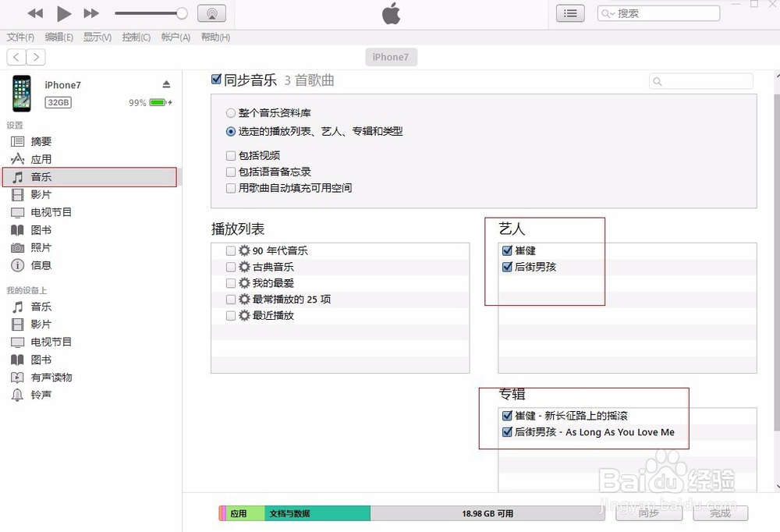780x532 pixels.
Task: Enable 包括语音备忘录 checkbox
Action: click(x=231, y=172)
